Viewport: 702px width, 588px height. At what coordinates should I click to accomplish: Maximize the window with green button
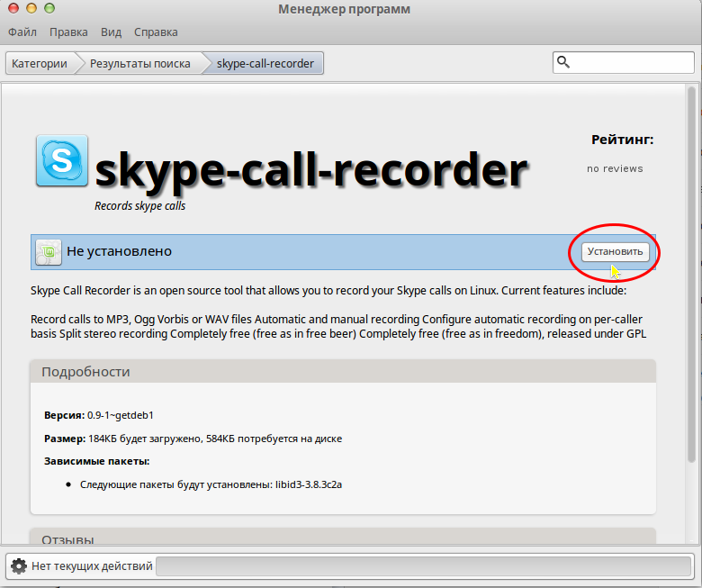pos(49,8)
